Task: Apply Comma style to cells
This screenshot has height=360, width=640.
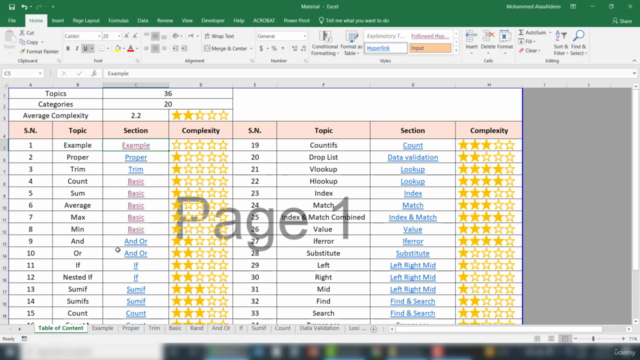Action: tap(283, 49)
